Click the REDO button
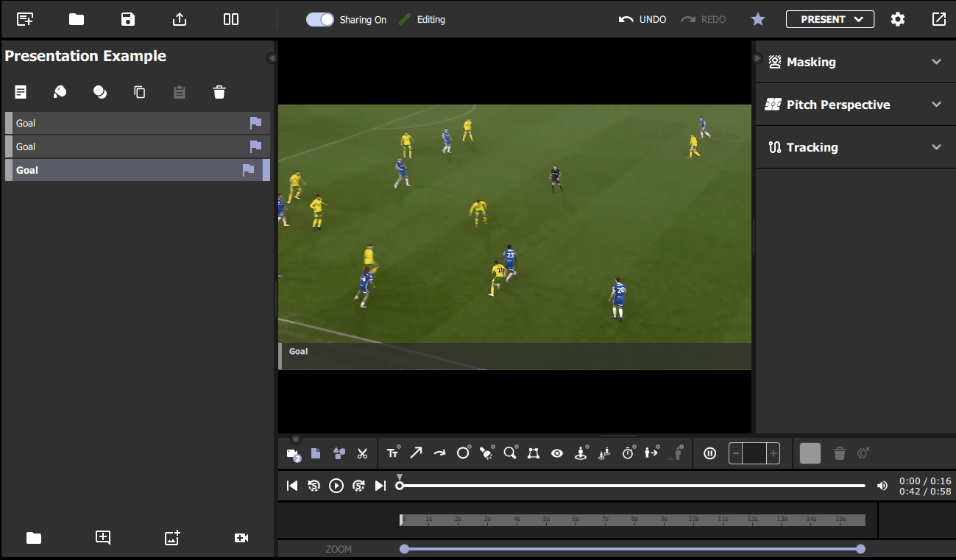The width and height of the screenshot is (956, 560). click(x=704, y=20)
